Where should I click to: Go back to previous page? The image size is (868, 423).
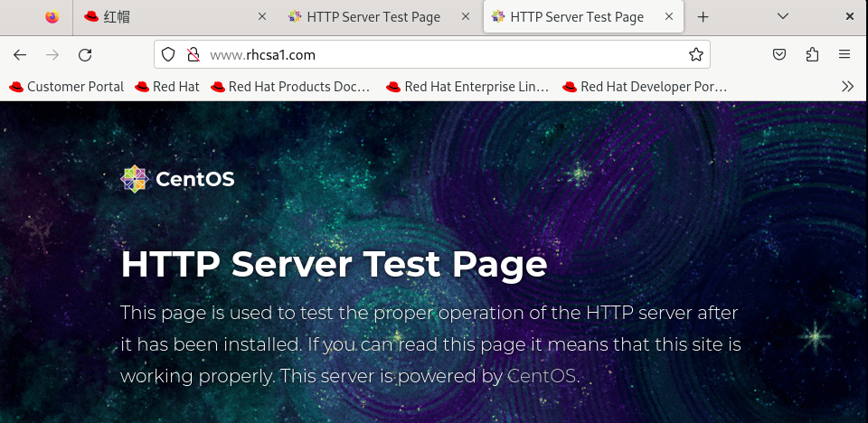tap(20, 55)
